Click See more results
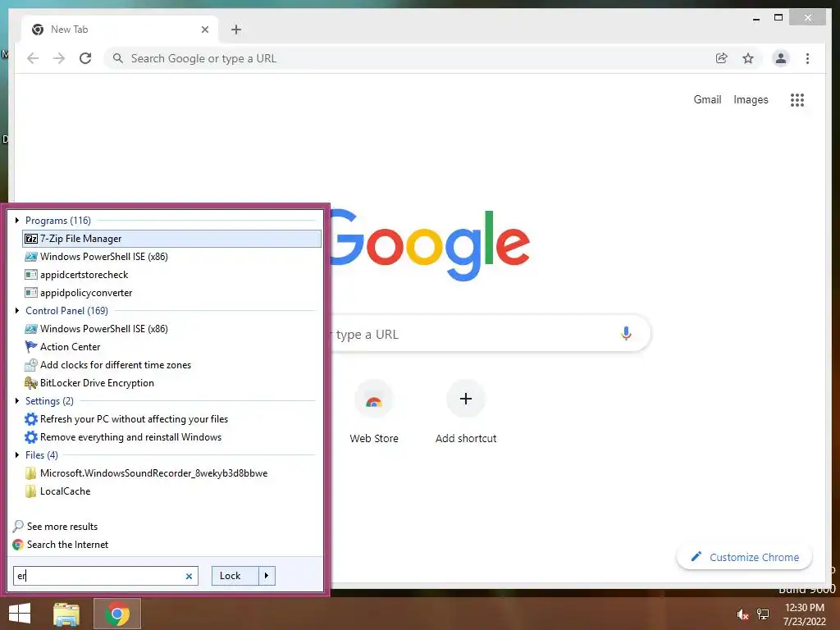The image size is (840, 630). [55, 527]
